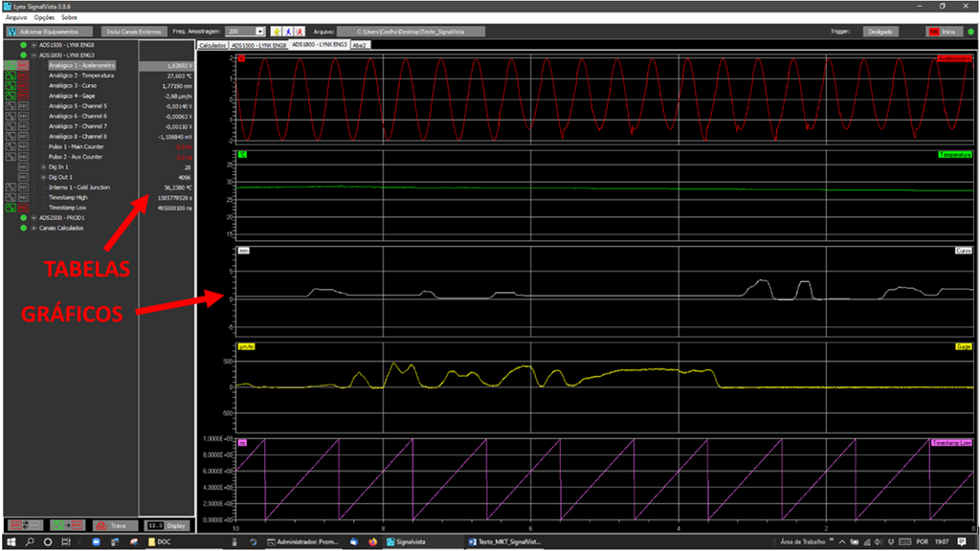Viewport: 980px width, 551px height.
Task: Open Windows taskbar search
Action: (x=30, y=542)
